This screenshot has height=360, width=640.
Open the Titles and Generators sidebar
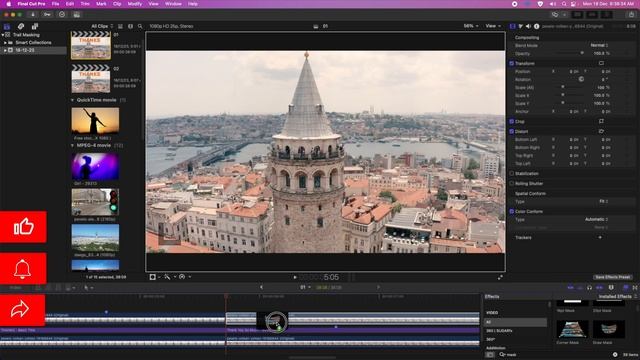click(35, 26)
